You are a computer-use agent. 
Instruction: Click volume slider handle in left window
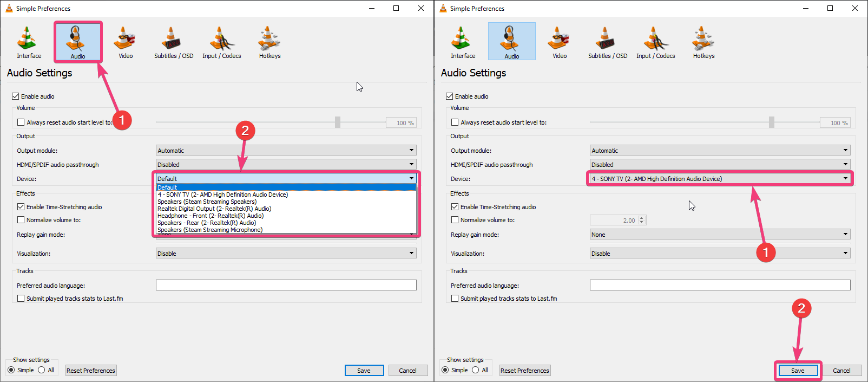(x=338, y=122)
